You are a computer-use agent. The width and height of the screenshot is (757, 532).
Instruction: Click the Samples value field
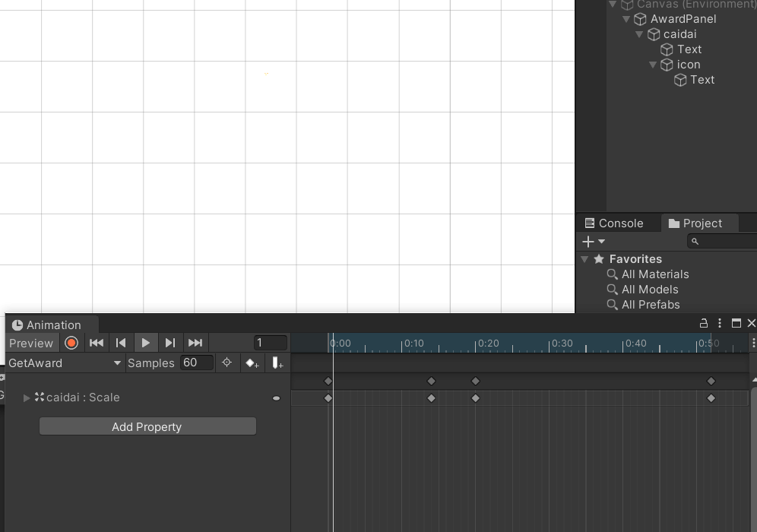[x=197, y=363]
